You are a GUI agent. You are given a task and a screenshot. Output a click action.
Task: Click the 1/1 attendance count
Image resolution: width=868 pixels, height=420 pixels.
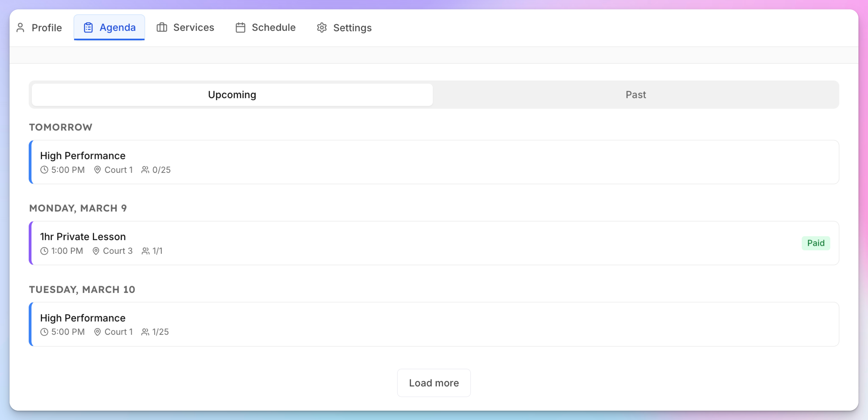[157, 251]
